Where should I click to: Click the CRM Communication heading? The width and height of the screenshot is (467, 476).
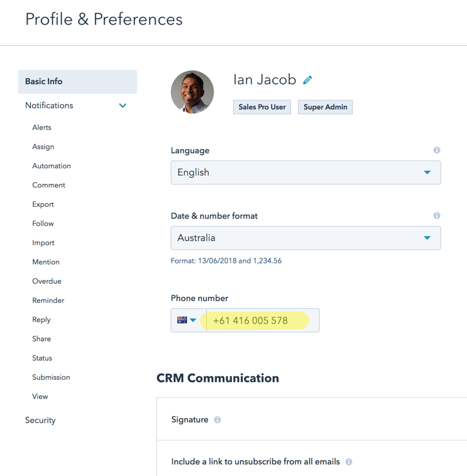218,378
